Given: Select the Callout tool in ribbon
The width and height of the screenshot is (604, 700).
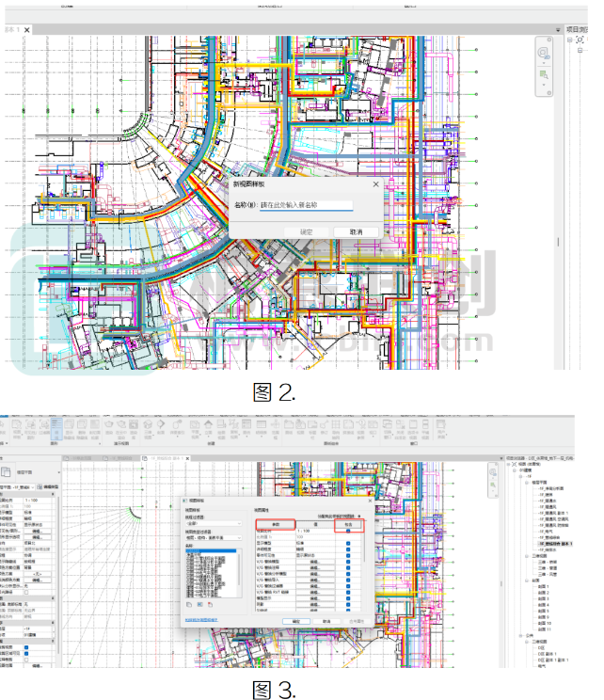Looking at the screenshot, I should tap(177, 429).
